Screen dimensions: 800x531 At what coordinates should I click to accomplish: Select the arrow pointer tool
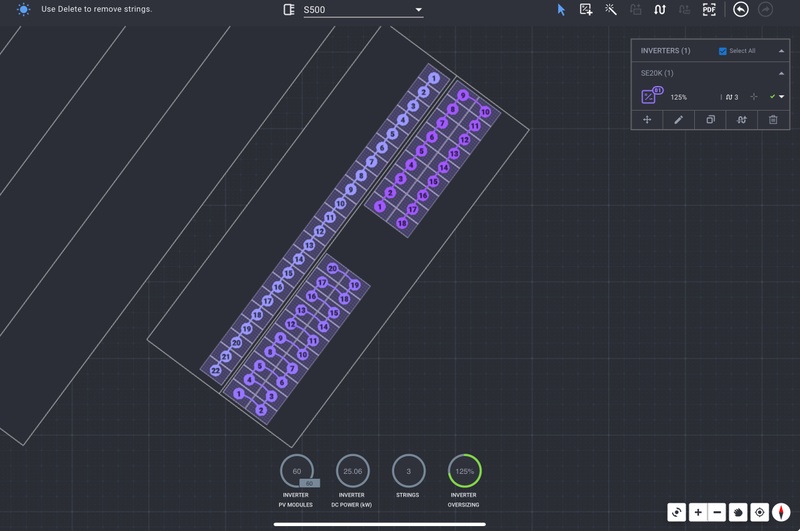point(561,10)
